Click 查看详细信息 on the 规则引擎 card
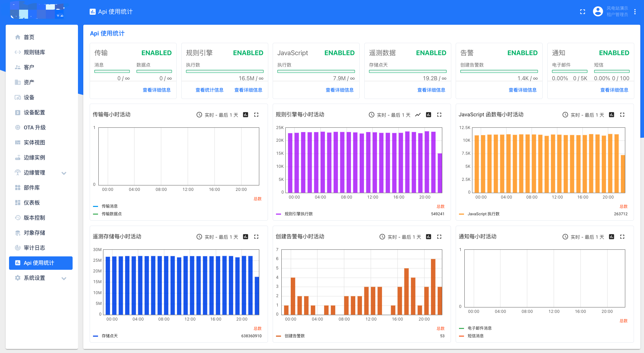The image size is (644, 353). click(248, 90)
